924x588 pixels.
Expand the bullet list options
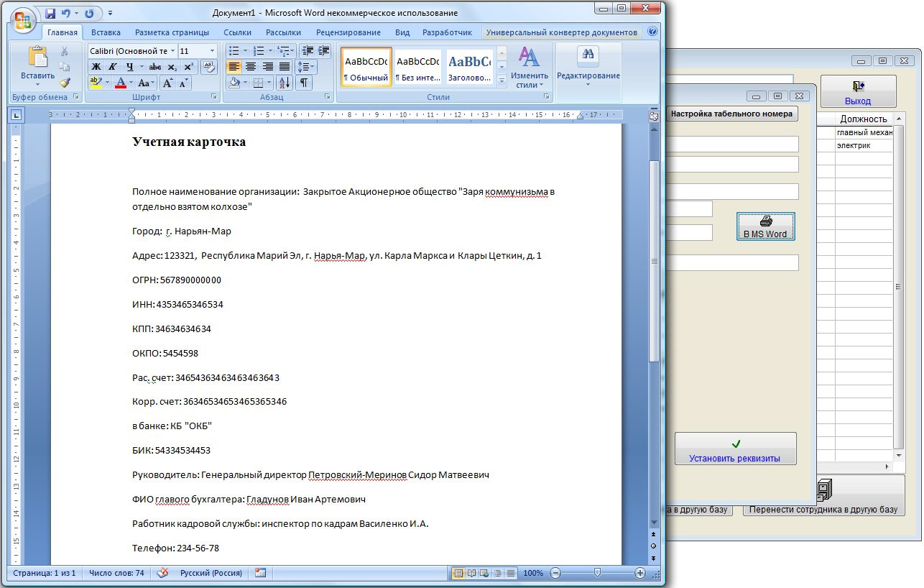tap(245, 50)
